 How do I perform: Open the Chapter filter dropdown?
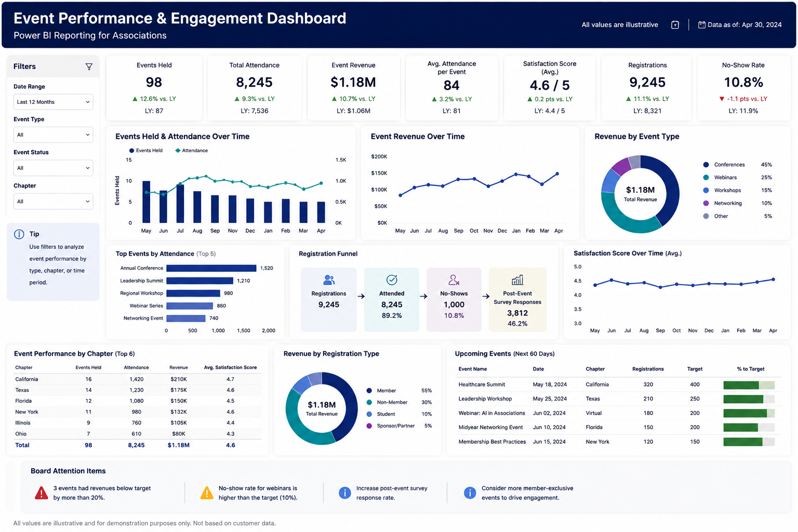[53, 201]
